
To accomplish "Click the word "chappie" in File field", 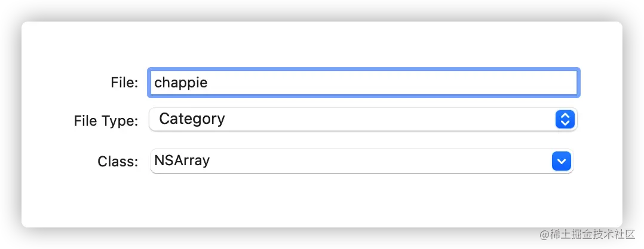I will pyautogui.click(x=180, y=83).
